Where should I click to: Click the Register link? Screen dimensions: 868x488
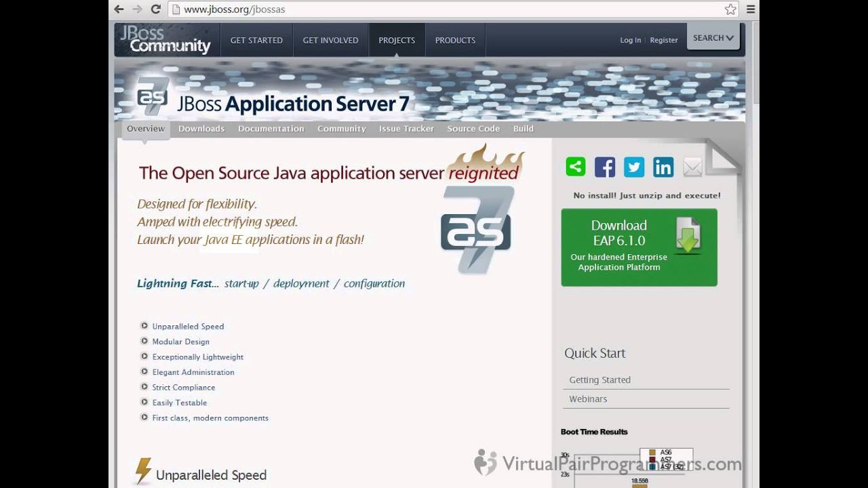coord(664,40)
